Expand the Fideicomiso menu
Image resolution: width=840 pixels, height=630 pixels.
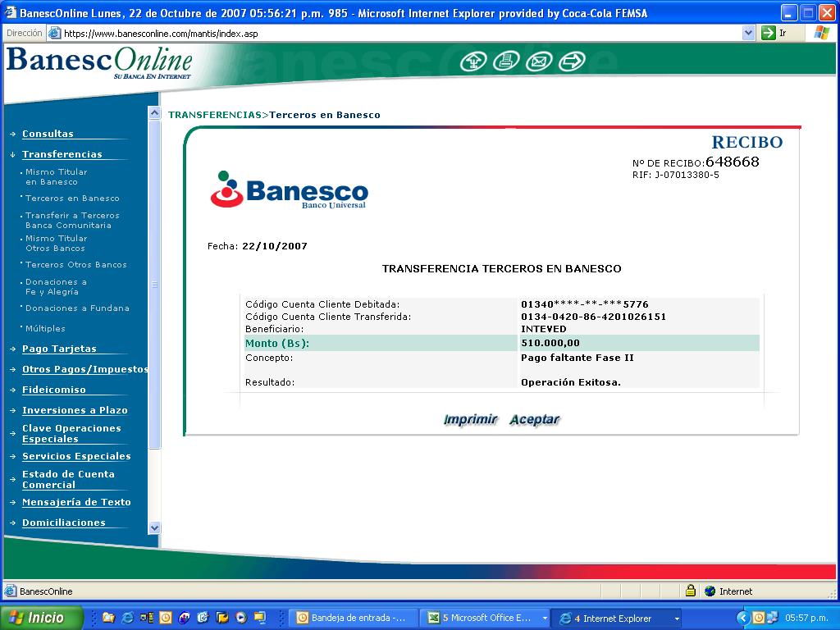click(x=53, y=390)
